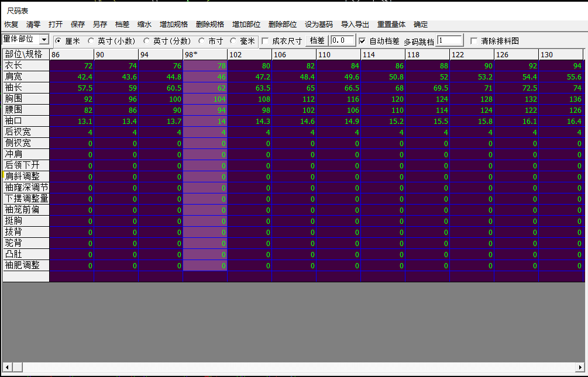Uncheck the 自动档差 checkbox
The image size is (588, 377).
tap(362, 41)
